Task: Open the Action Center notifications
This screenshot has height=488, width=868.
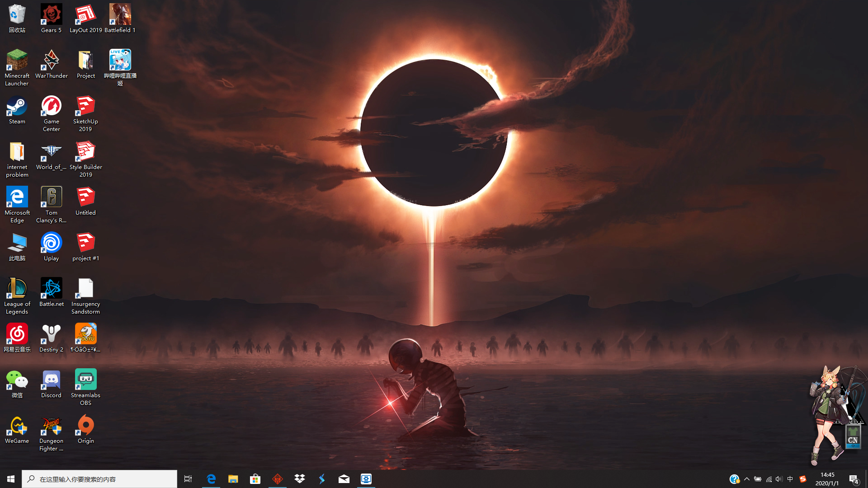Action: pyautogui.click(x=854, y=479)
